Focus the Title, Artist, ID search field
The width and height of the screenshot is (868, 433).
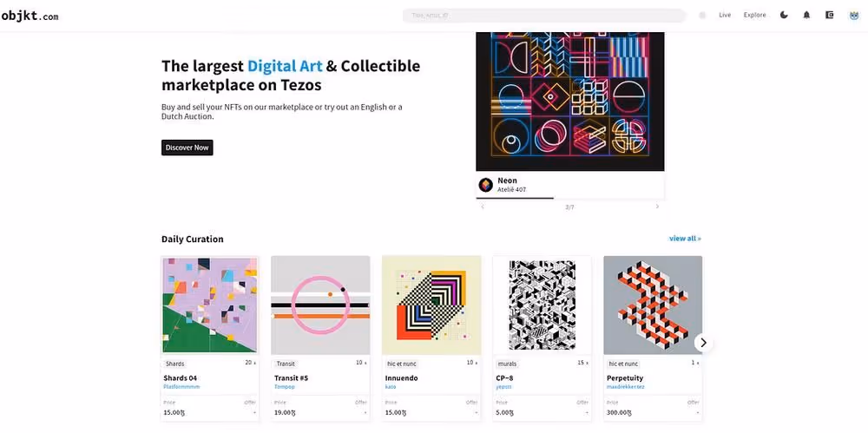pos(544,16)
